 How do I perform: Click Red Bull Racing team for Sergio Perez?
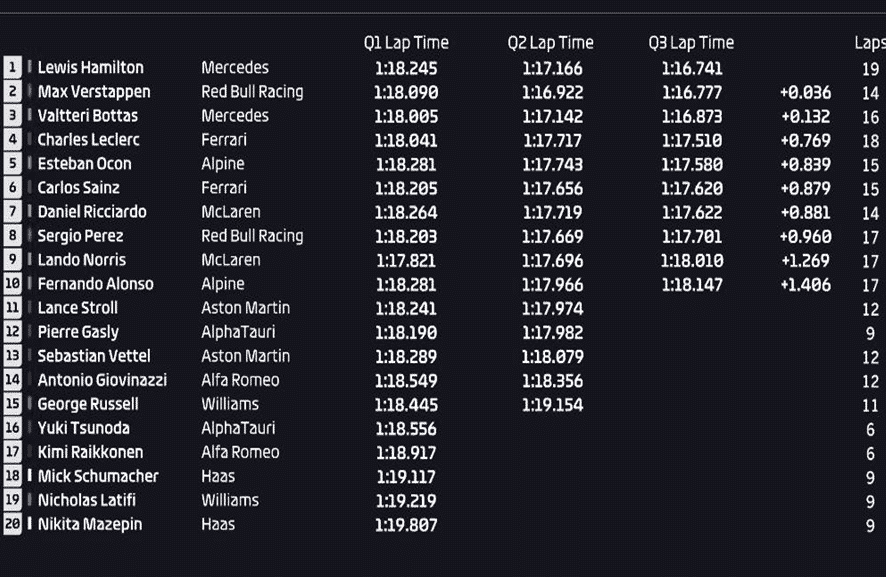pos(252,236)
